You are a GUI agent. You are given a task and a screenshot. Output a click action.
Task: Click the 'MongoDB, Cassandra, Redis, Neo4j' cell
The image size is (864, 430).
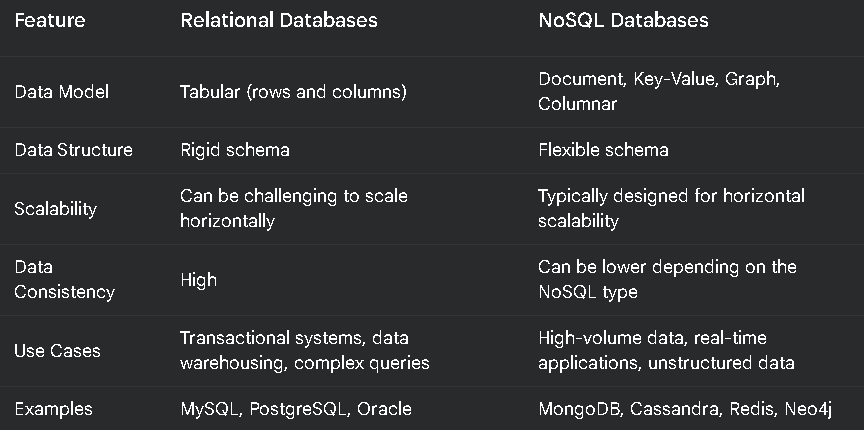(x=685, y=409)
